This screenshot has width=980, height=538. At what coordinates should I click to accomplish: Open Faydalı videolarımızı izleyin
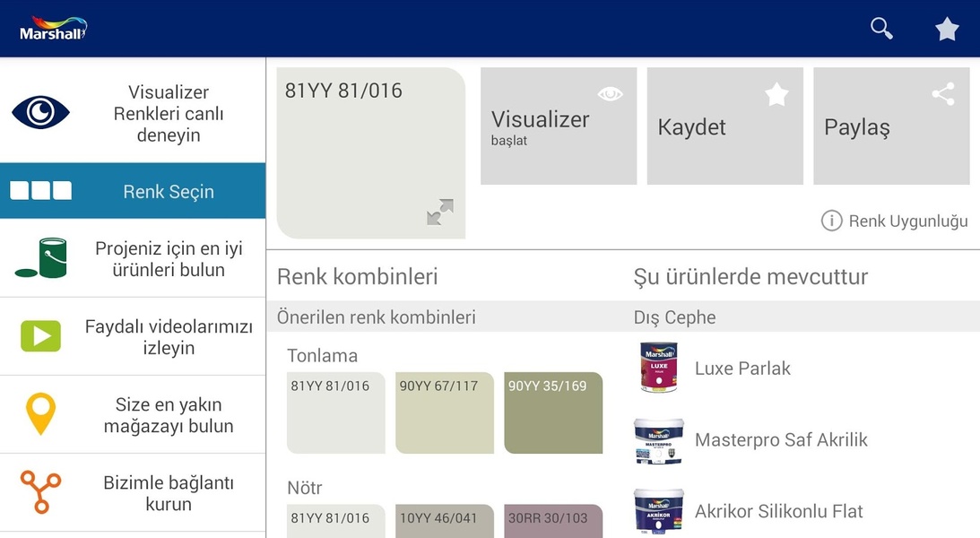pos(133,336)
